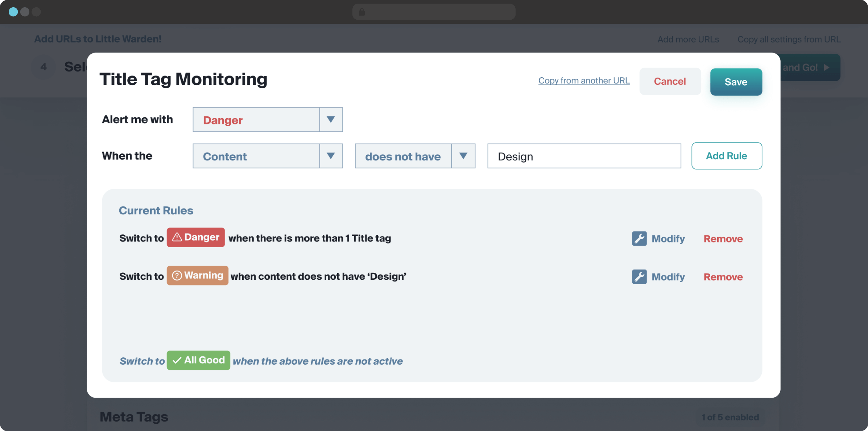Modify the more than 1 Title tag rule
868x431 pixels.
pos(659,239)
